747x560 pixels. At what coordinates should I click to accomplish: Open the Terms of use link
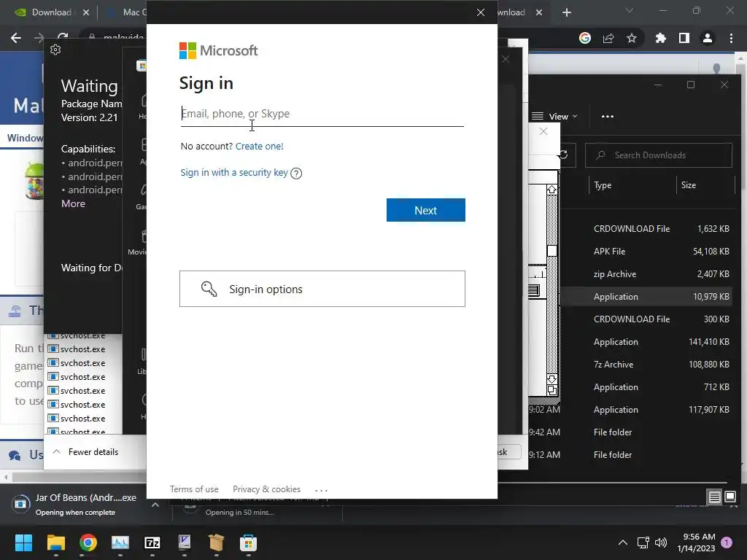pyautogui.click(x=194, y=489)
